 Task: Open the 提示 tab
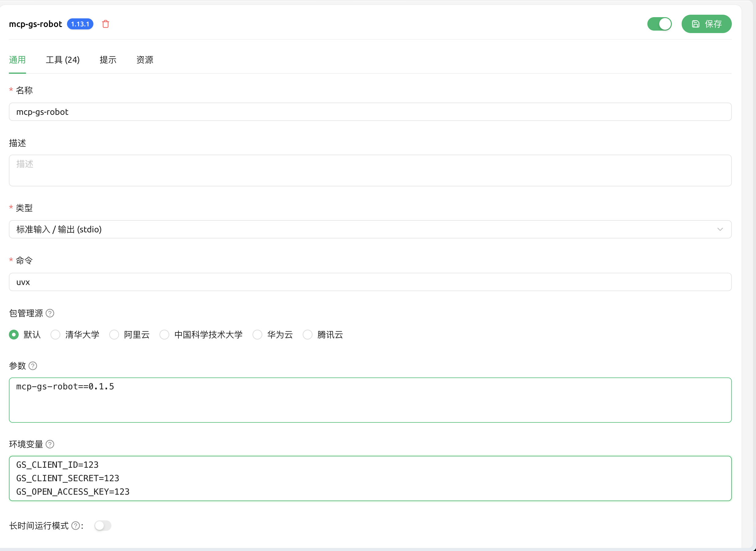point(108,60)
